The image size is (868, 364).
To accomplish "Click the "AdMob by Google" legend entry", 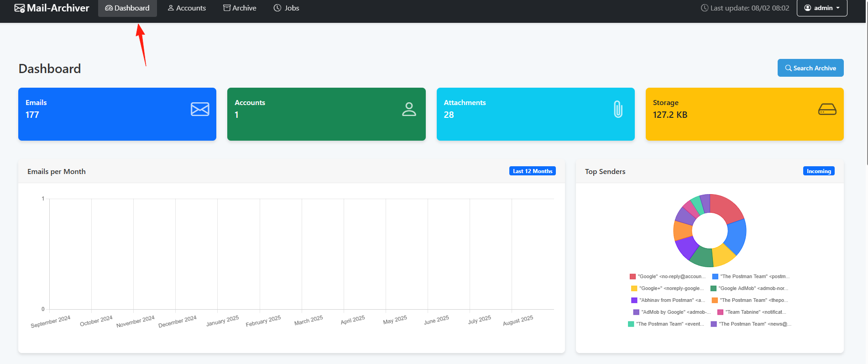I will click(x=672, y=312).
